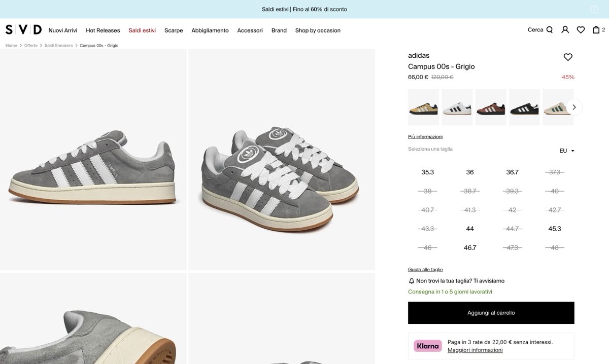The width and height of the screenshot is (609, 364).
Task: Open Abbigliamento menu
Action: coord(210,30)
